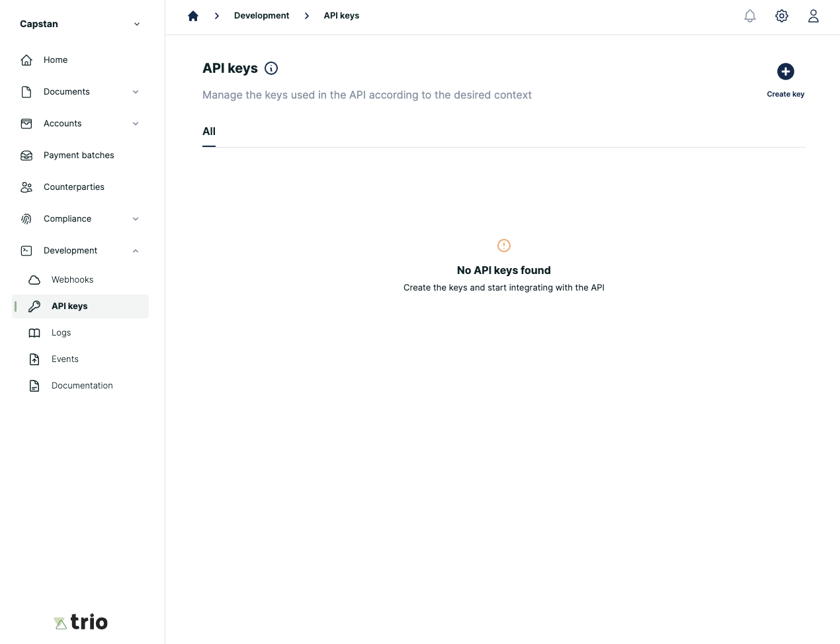Viewport: 840px width, 644px height.
Task: Click the Create key plus icon
Action: (x=786, y=71)
